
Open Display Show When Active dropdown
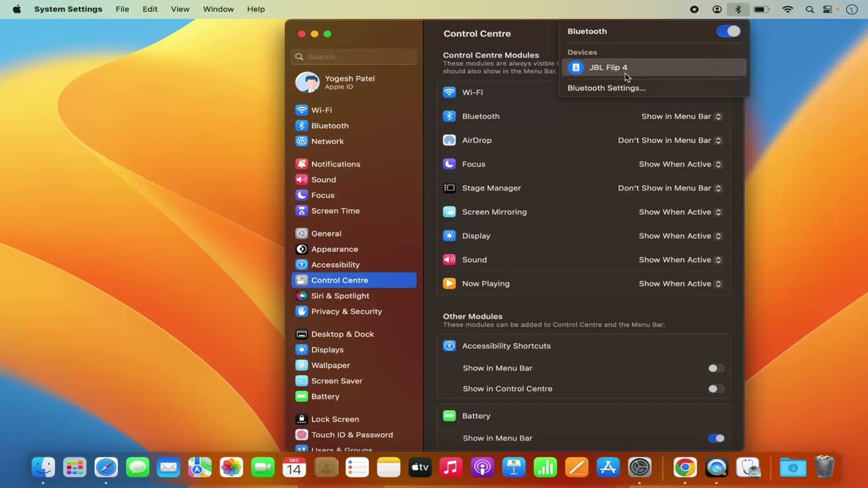[680, 236]
